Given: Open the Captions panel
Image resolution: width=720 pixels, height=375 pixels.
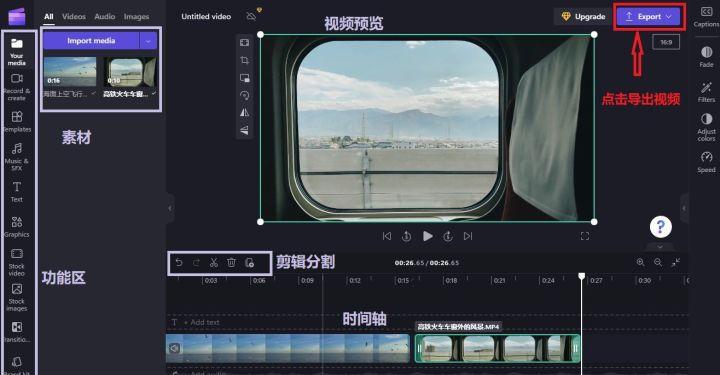Looking at the screenshot, I should click(706, 17).
